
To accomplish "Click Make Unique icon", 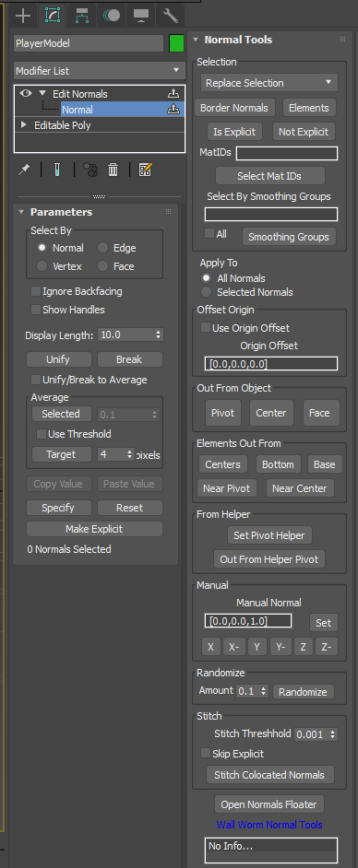I will click(90, 170).
